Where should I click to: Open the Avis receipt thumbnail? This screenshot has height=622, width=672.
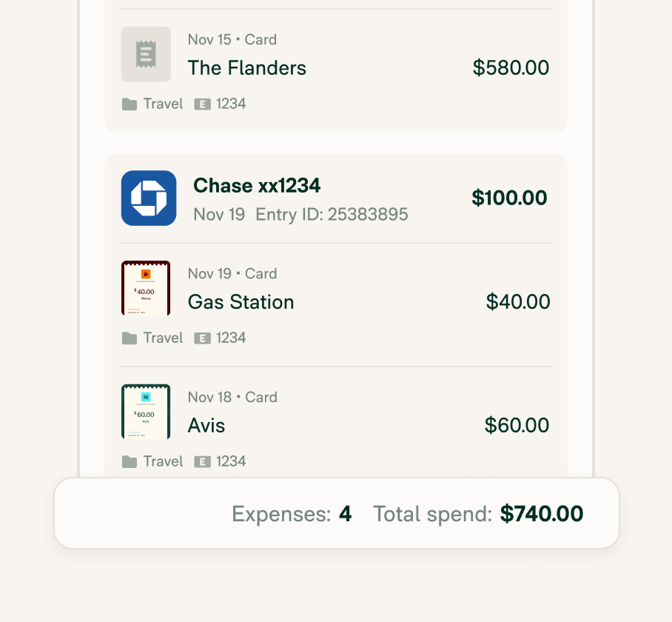(x=146, y=412)
